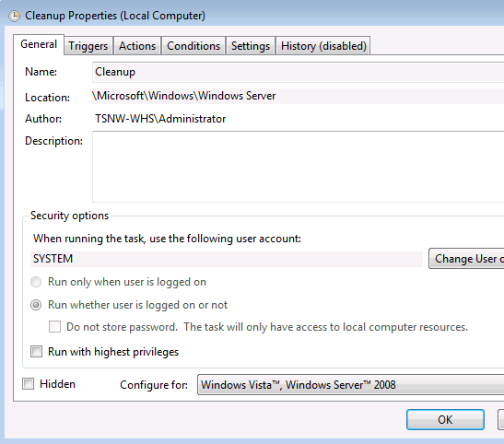Click the clock icon in the title bar
Screen dimensions: 504x444
click(14, 16)
